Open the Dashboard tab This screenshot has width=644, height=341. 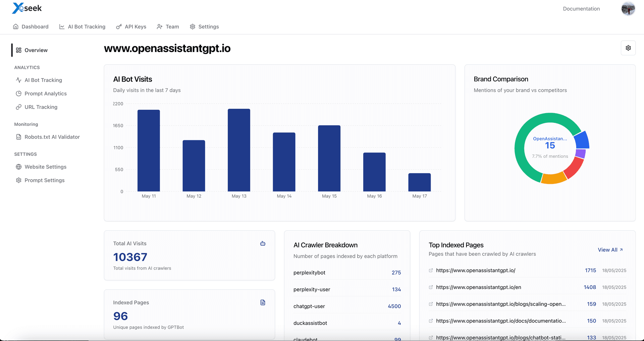[31, 27]
